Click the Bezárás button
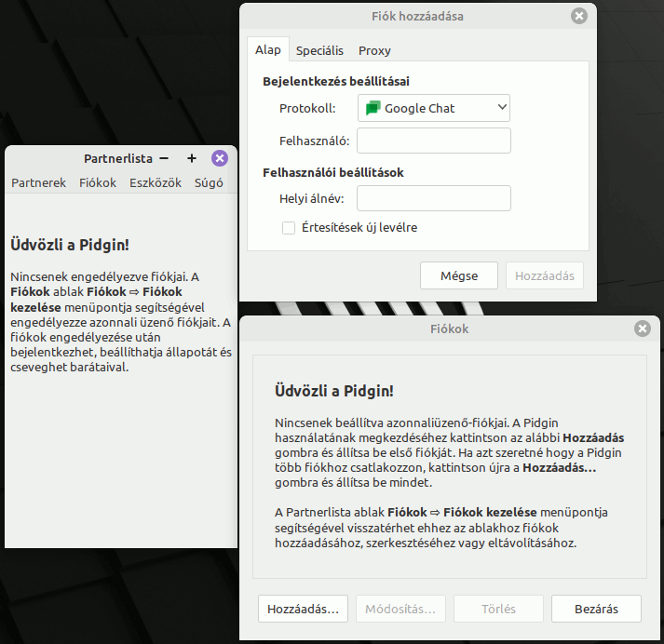The image size is (664, 644). (x=596, y=609)
